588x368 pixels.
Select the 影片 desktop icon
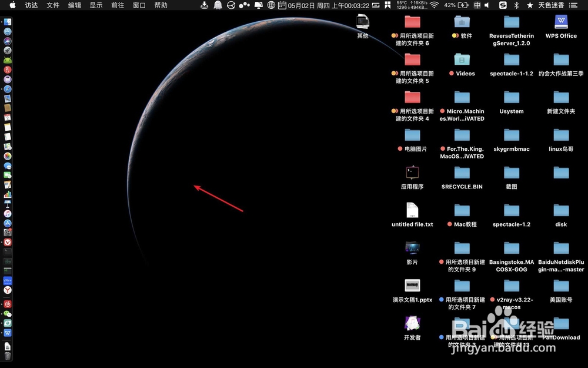click(413, 253)
